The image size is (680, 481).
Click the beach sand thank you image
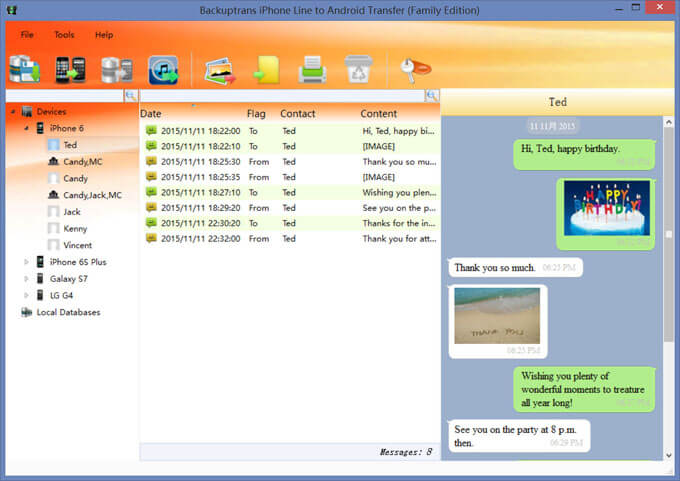[497, 316]
